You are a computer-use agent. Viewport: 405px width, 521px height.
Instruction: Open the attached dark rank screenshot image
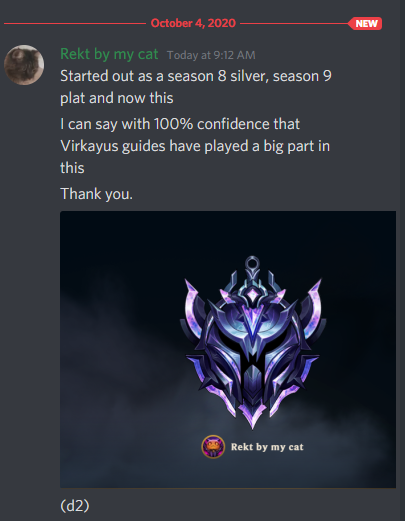pos(228,349)
